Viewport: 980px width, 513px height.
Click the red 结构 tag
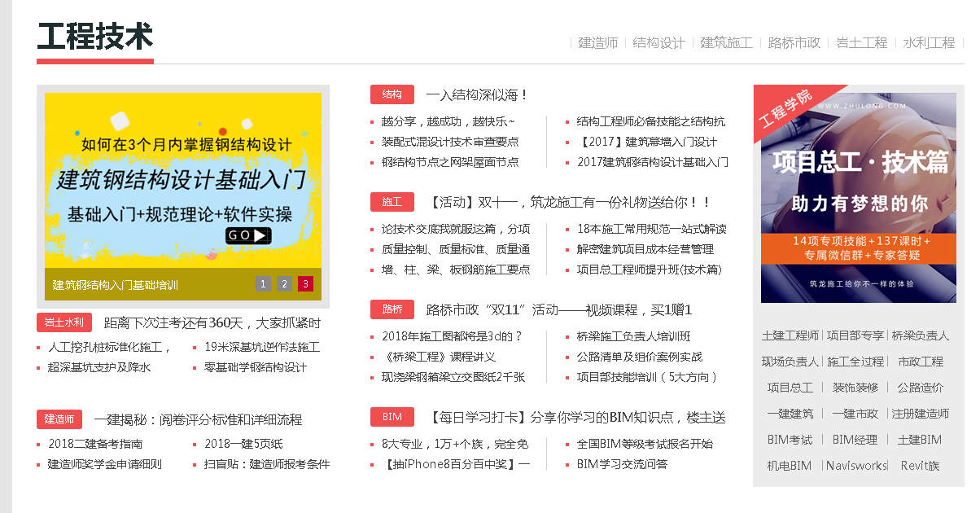coord(392,94)
